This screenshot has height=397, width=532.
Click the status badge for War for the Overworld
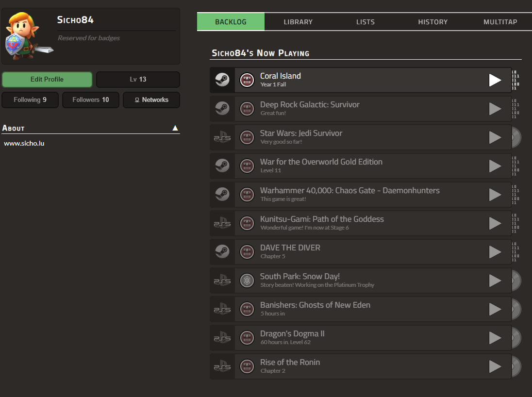coord(247,166)
